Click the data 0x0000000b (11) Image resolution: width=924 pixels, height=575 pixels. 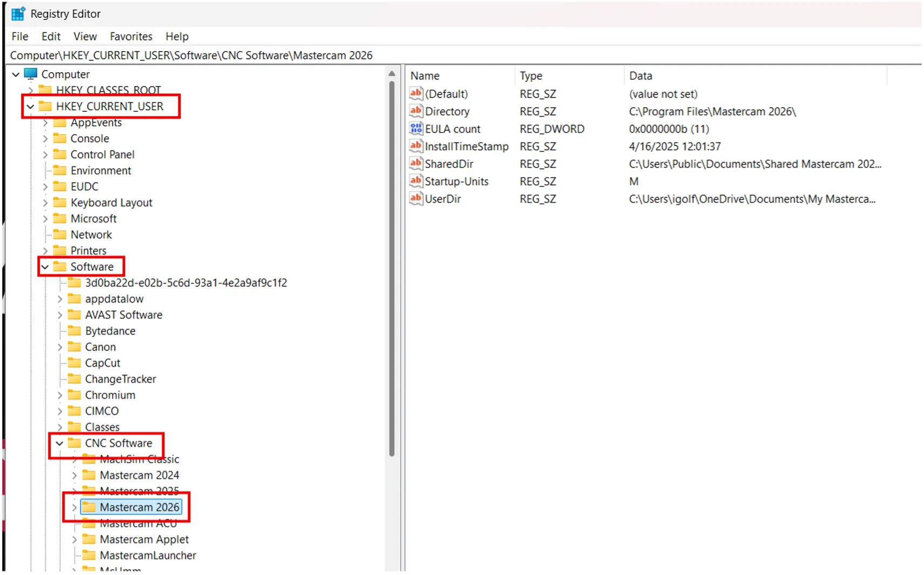coord(669,129)
